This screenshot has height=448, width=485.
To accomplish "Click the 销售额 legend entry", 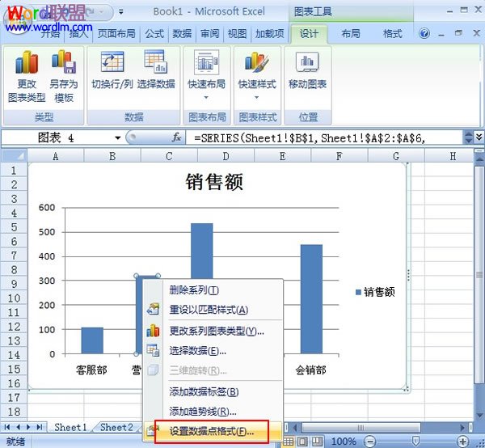I will [x=375, y=292].
